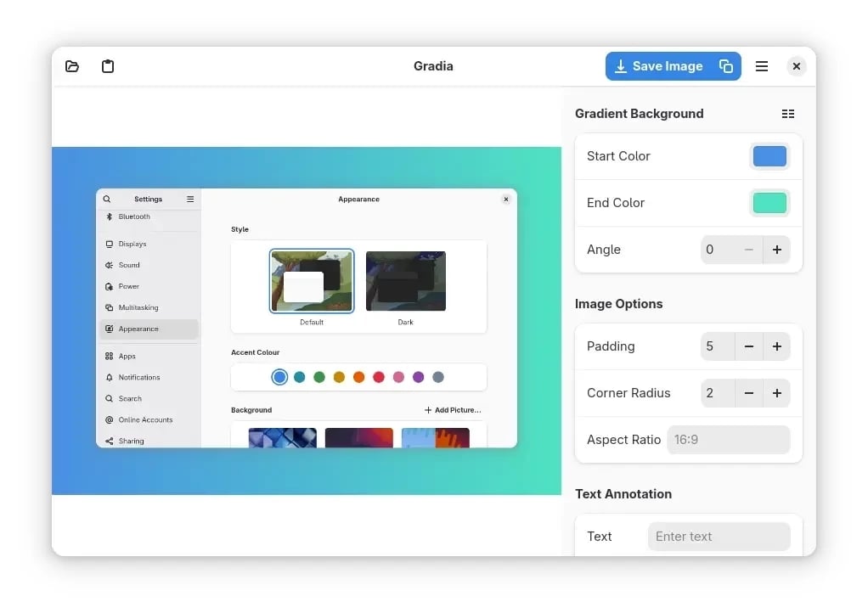Select Power in Settings sidebar
Viewport: 868px width, 613px height.
149,287
